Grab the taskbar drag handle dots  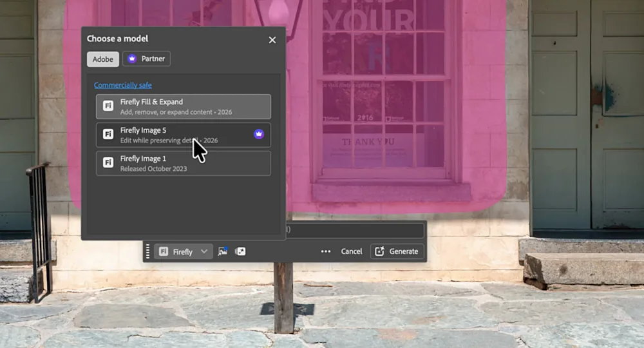click(x=148, y=251)
